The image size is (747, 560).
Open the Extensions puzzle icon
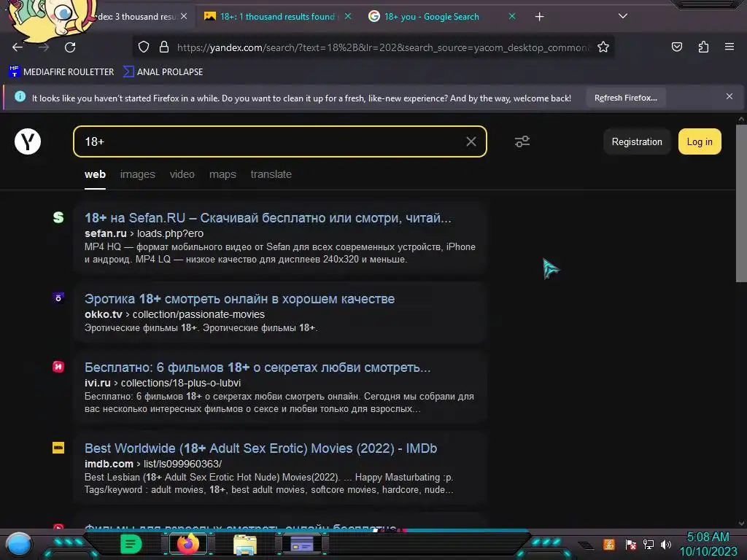[703, 47]
